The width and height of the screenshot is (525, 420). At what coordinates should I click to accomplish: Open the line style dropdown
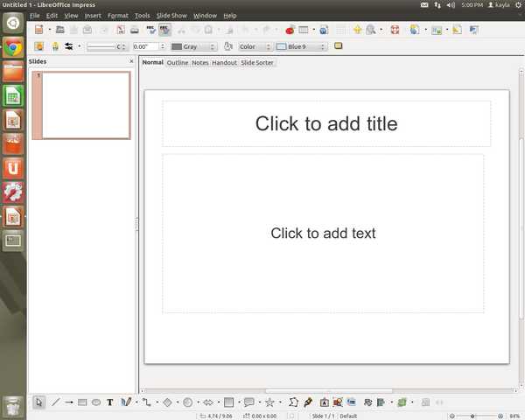coord(108,46)
